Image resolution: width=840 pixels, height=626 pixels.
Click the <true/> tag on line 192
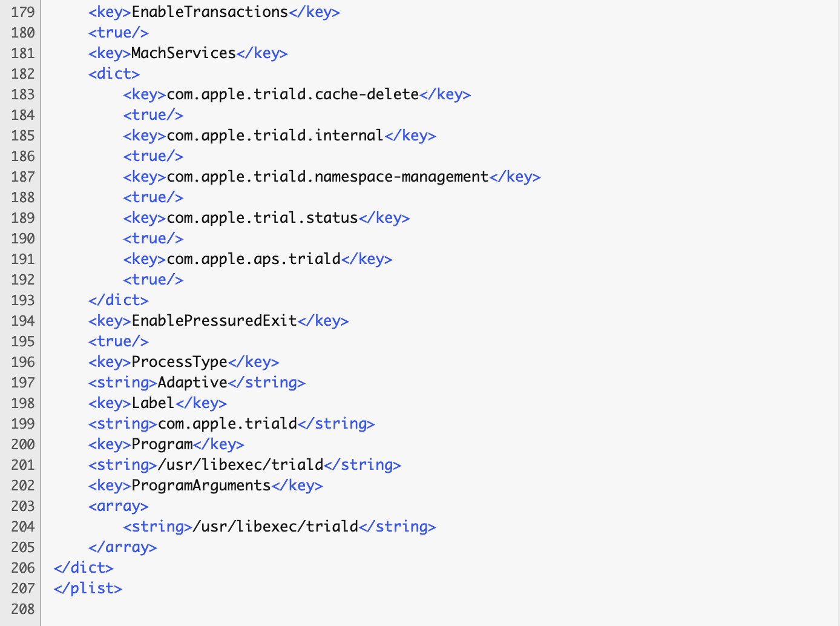tap(154, 280)
